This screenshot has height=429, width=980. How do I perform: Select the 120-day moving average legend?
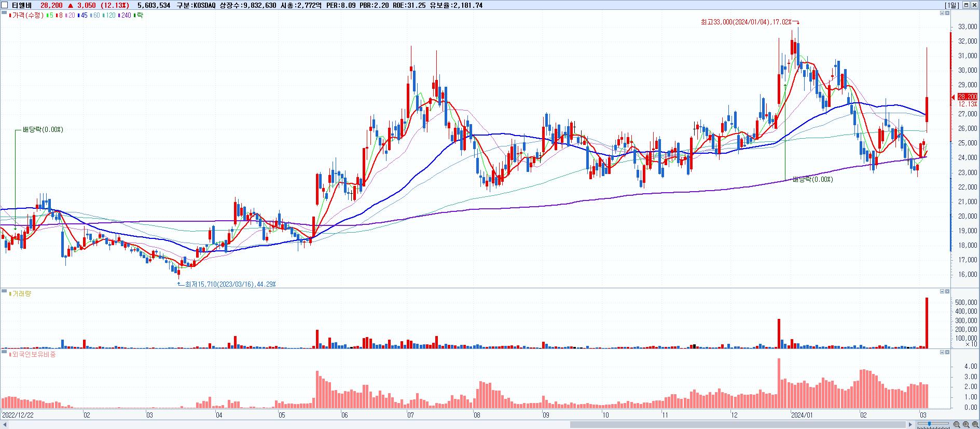click(x=109, y=16)
